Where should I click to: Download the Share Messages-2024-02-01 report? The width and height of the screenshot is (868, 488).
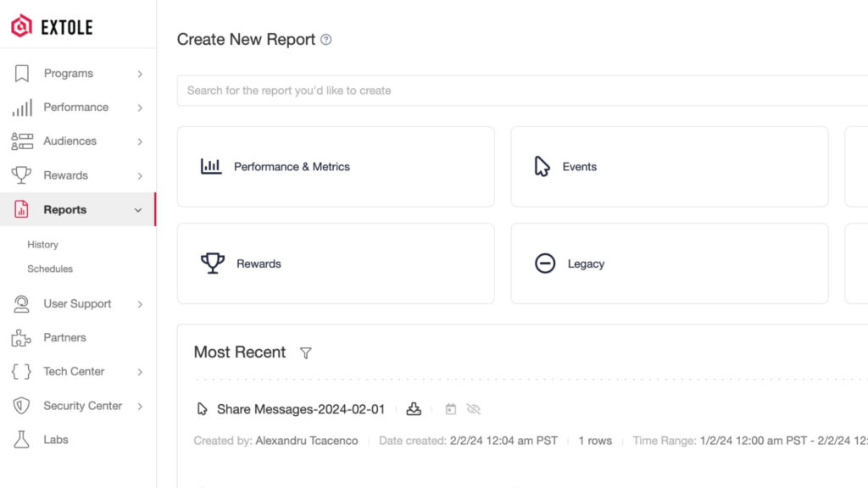coord(414,409)
